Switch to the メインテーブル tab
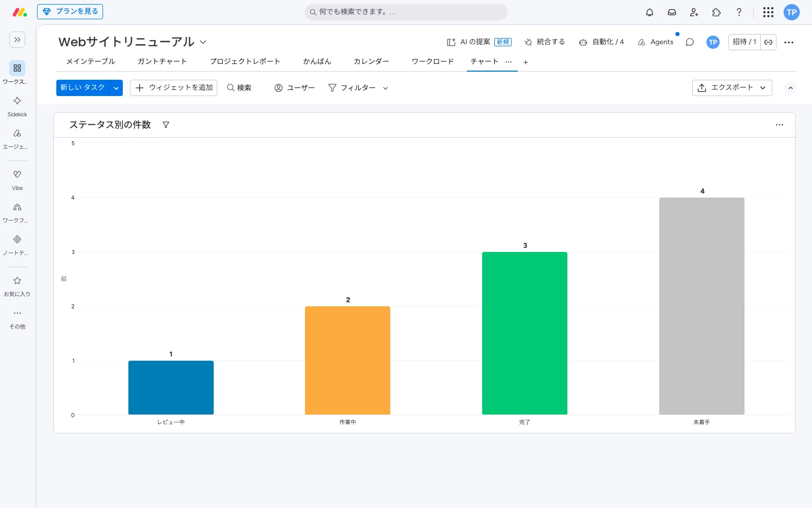Screen dimensions: 812x508 click(x=91, y=61)
